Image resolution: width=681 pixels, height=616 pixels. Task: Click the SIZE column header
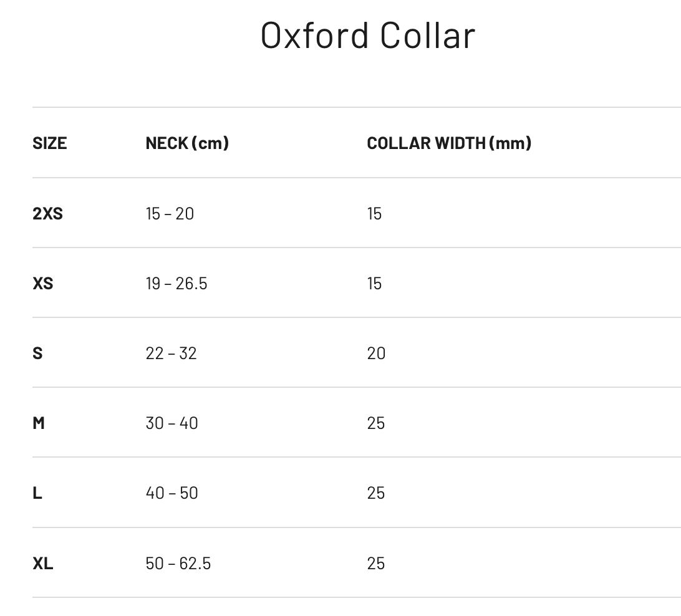click(49, 143)
